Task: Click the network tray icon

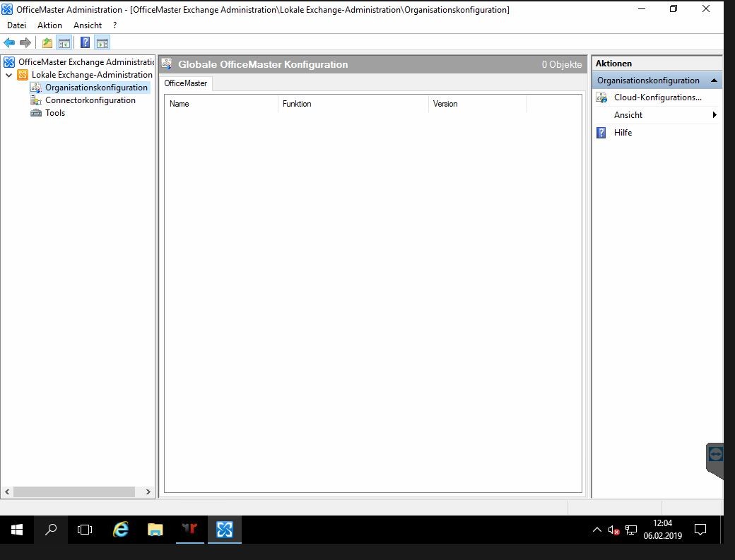Action: [631, 530]
